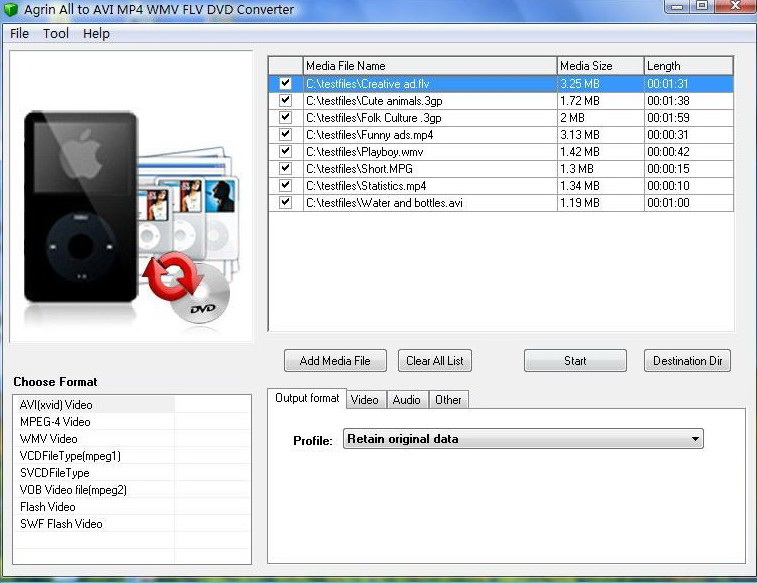
Task: Select the Funny ads.mp4 file name
Action: pyautogui.click(x=369, y=135)
